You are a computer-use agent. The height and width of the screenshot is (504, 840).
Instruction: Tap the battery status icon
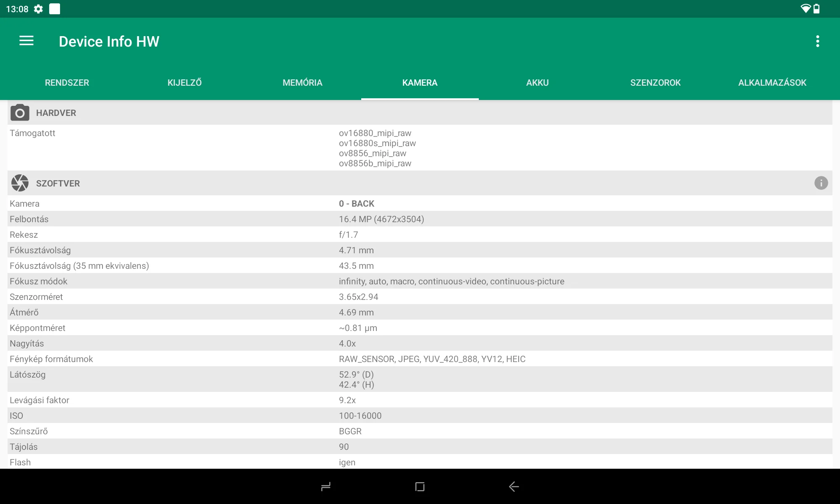(816, 9)
